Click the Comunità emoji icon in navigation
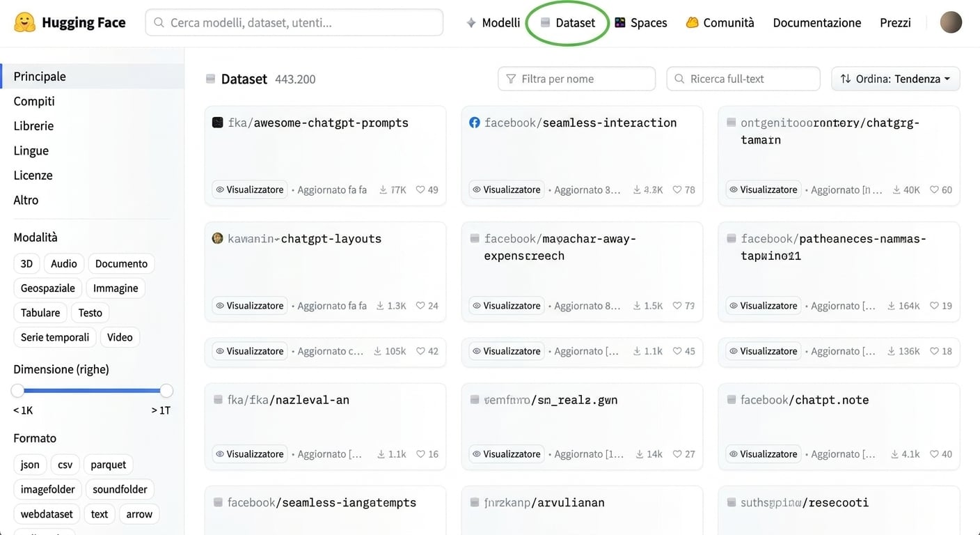 (692, 23)
